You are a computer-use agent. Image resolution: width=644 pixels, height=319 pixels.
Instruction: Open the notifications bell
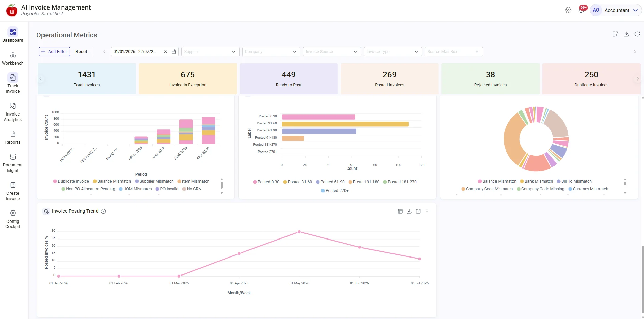coord(581,10)
